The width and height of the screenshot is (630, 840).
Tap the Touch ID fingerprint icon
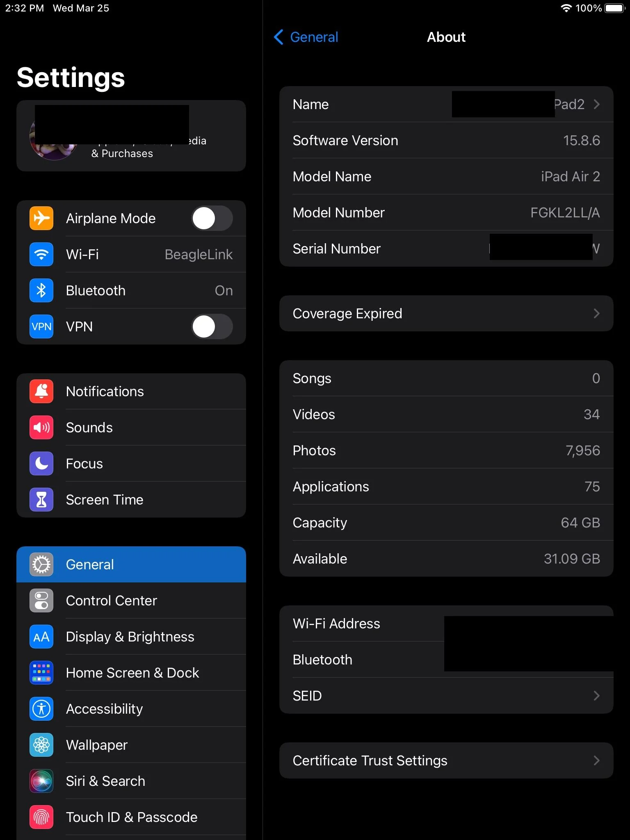[x=41, y=817]
